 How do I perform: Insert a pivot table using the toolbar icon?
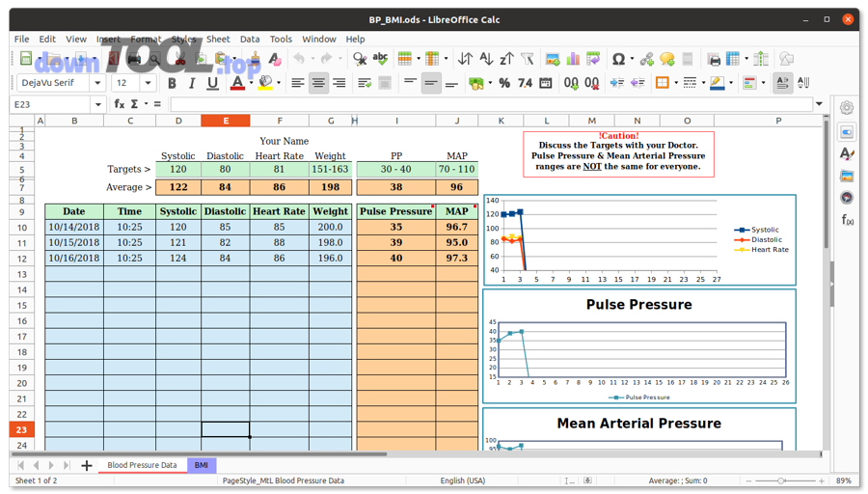593,59
